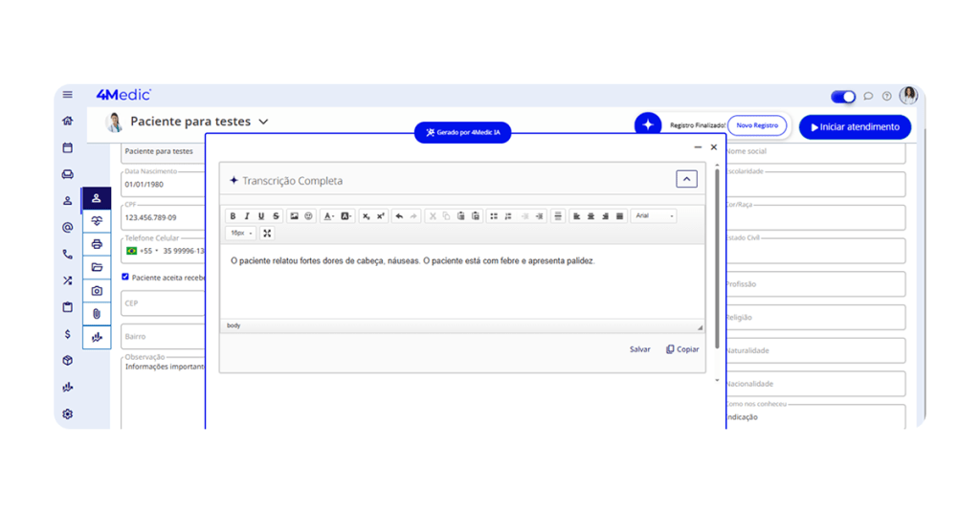Open the camera icon in patient submenu
Image resolution: width=980 pixels, height=514 pixels.
[97, 290]
